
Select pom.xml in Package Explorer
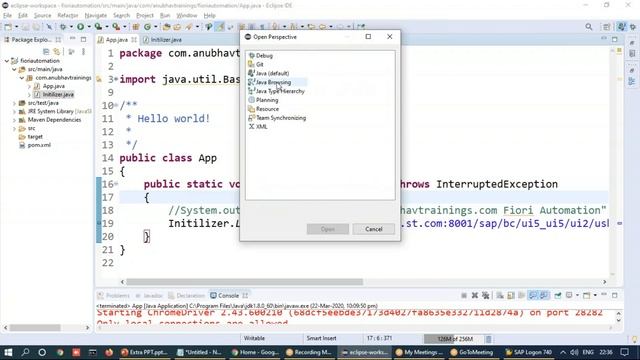click(x=39, y=145)
